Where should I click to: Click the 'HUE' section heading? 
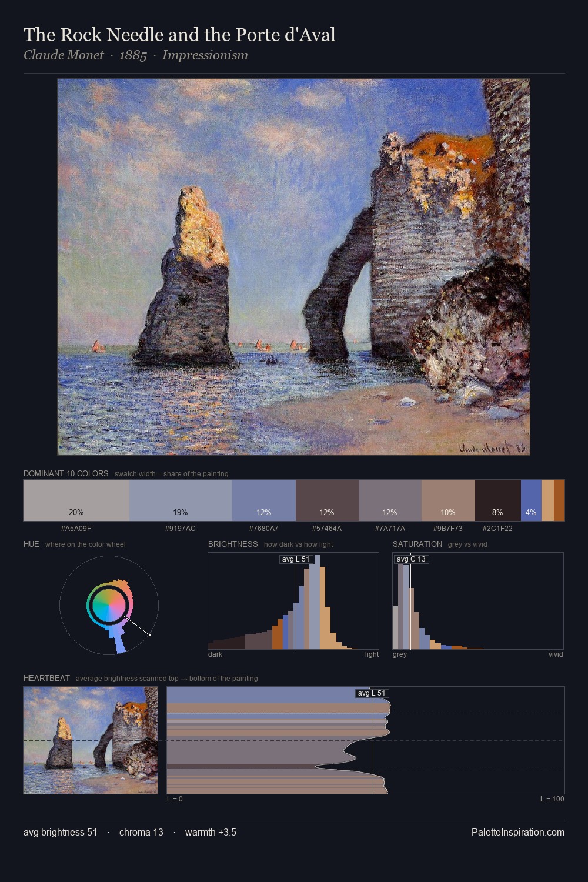point(31,544)
